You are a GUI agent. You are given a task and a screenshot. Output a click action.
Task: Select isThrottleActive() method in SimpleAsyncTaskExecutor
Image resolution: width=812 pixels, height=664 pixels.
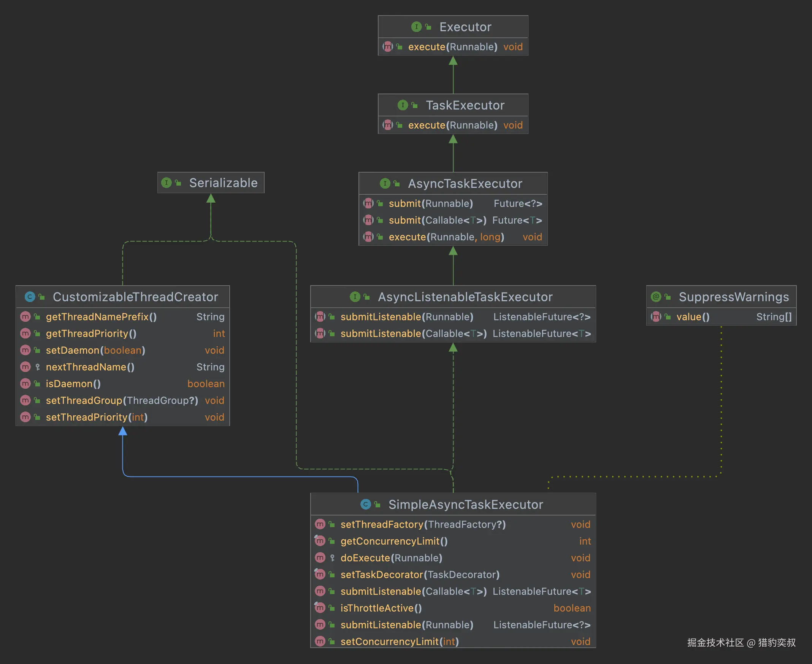click(x=381, y=608)
